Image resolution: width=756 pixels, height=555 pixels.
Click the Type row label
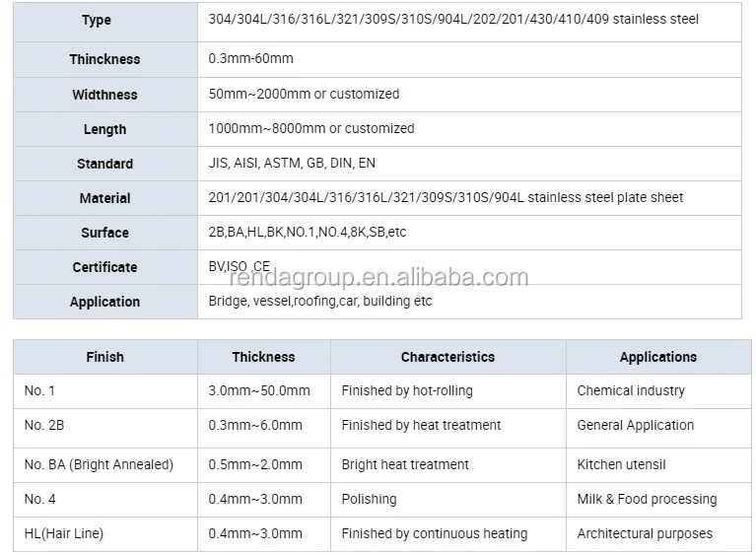pyautogui.click(x=97, y=20)
